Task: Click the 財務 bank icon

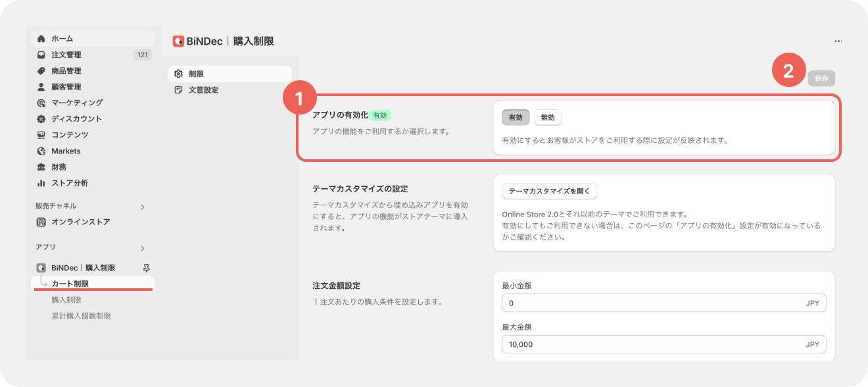Action: click(x=41, y=167)
